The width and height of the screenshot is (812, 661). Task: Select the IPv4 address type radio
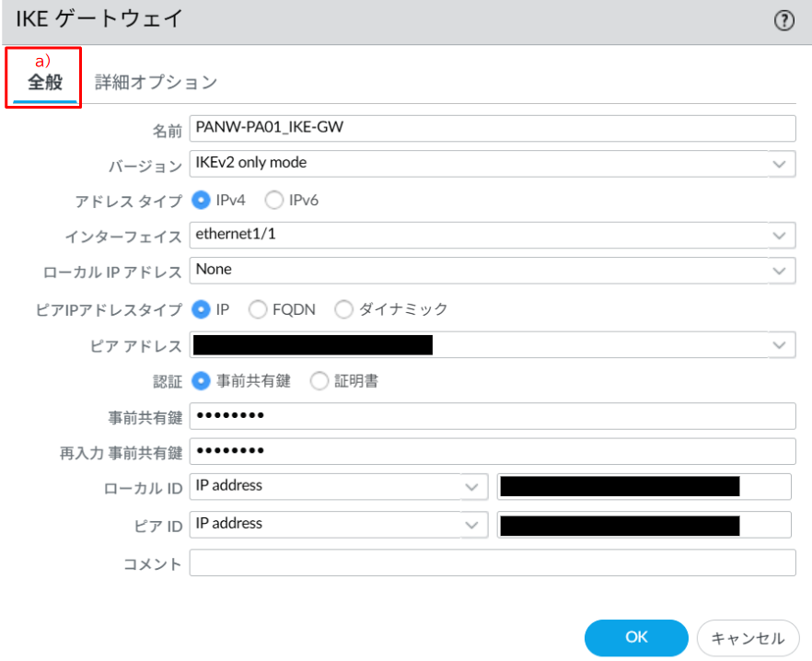coord(201,200)
